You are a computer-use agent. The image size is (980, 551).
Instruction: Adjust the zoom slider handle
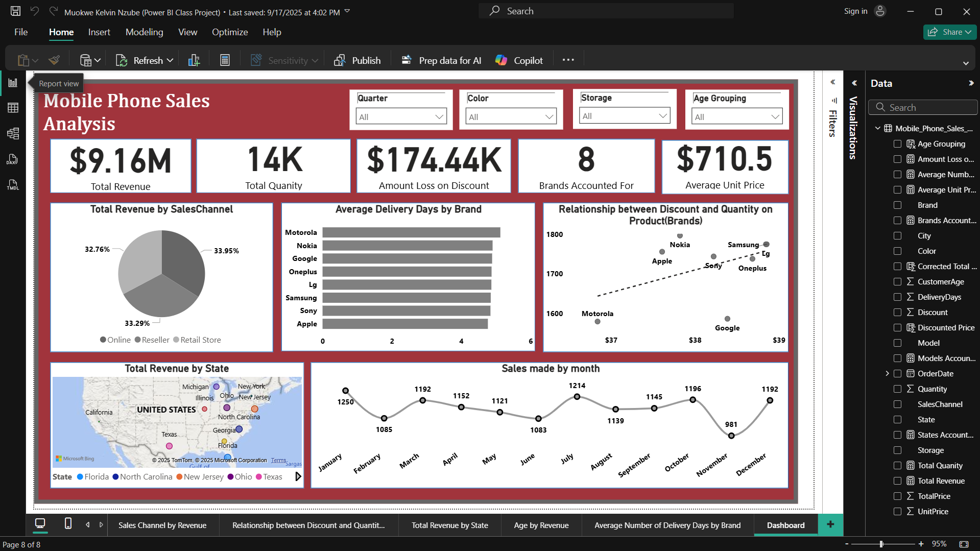coord(881,544)
